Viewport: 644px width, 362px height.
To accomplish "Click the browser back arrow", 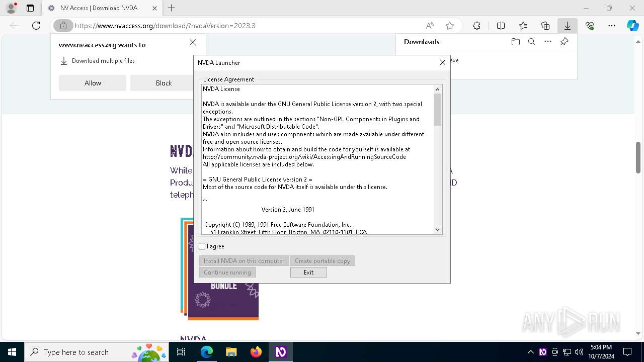I will click(x=14, y=26).
